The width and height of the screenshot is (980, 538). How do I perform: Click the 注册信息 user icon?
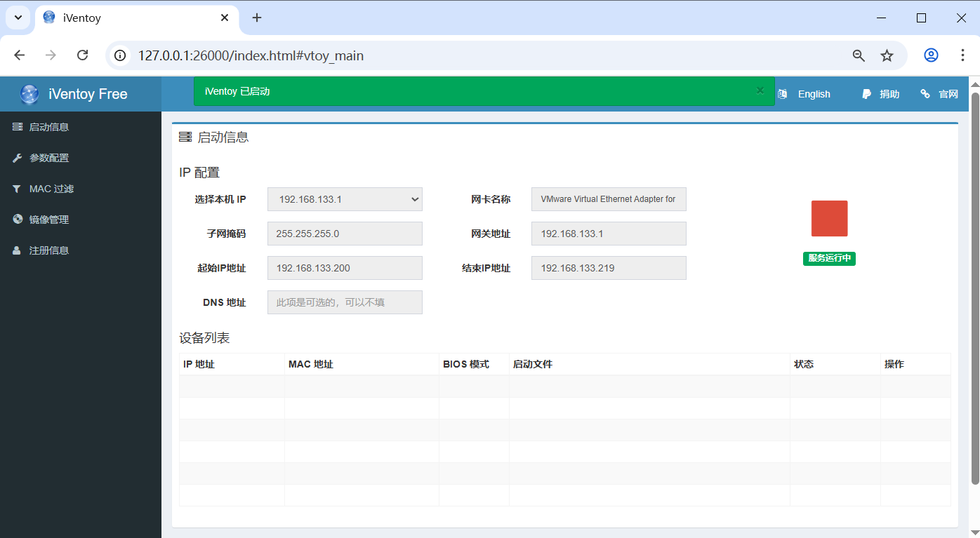point(17,250)
